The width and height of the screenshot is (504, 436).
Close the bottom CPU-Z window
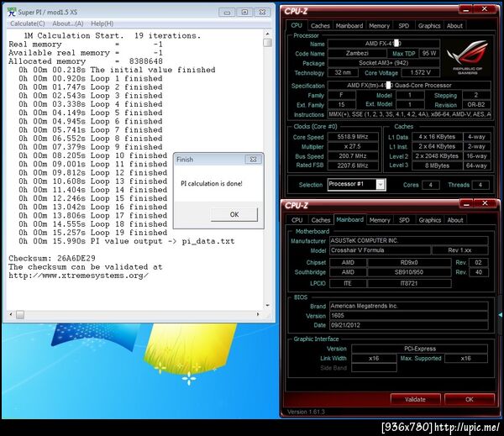pyautogui.click(x=485, y=204)
